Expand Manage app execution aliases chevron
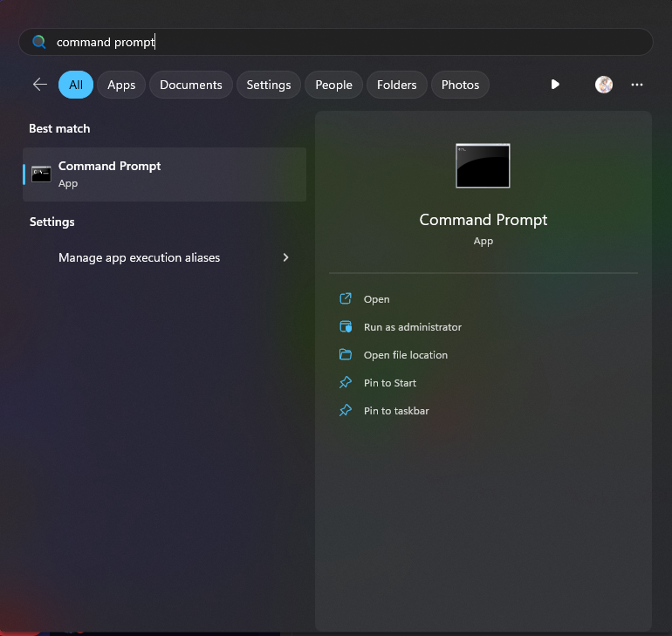This screenshot has width=672, height=636. 285,257
